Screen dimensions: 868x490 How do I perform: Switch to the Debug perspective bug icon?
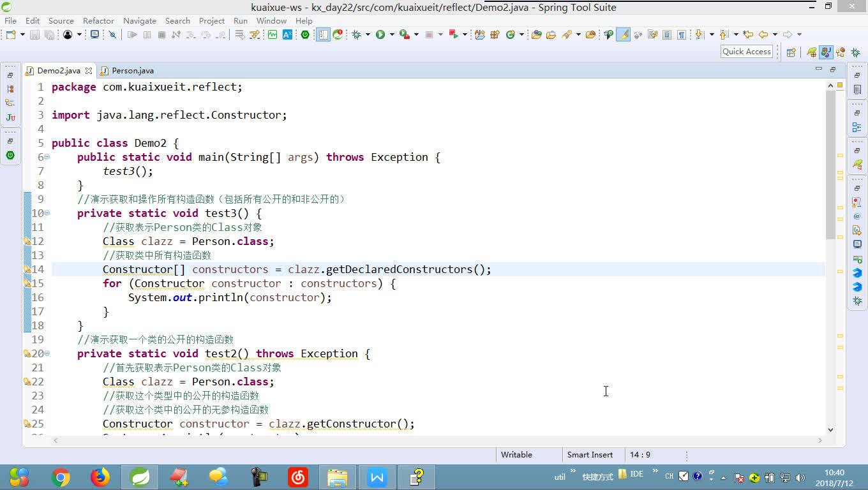(x=855, y=52)
